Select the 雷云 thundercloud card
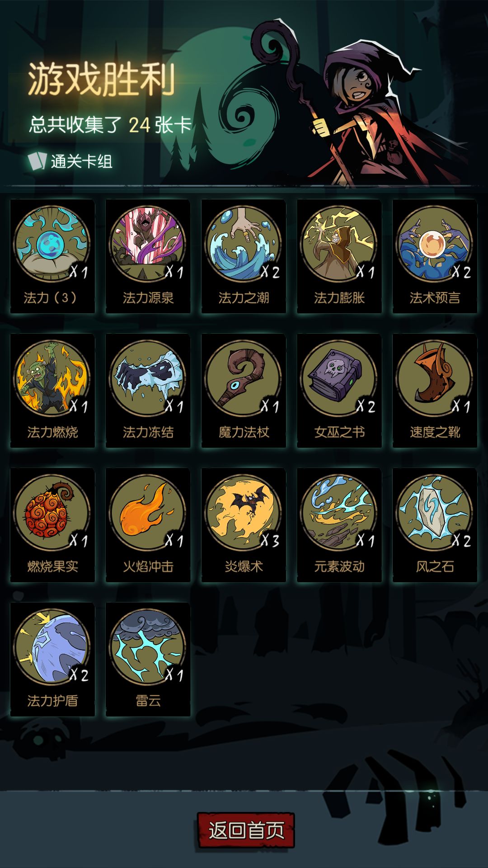The width and height of the screenshot is (488, 868). 148,659
